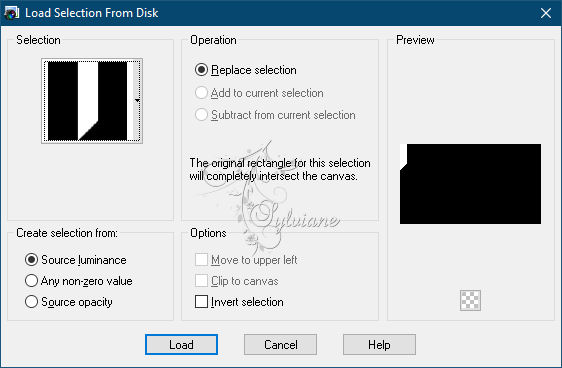
Task: Click the transparency checkerboard preview icon
Action: point(470,300)
